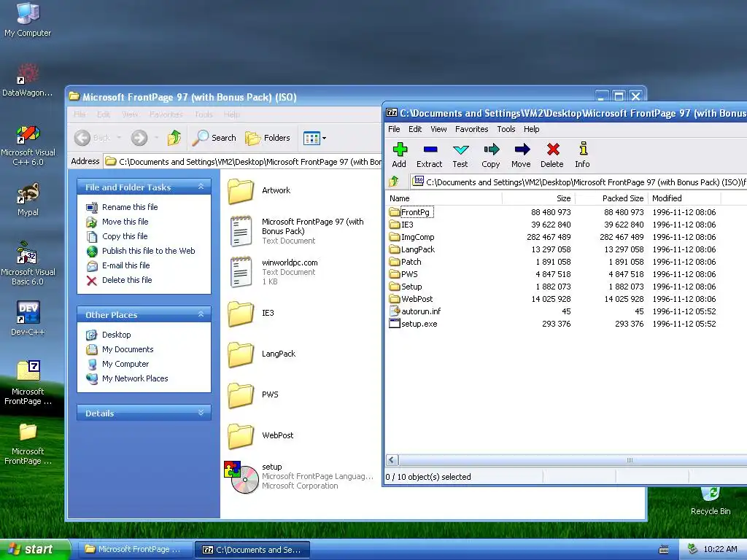Click the Up folder button in Explorer toolbar
The height and width of the screenshot is (560, 747).
click(174, 138)
